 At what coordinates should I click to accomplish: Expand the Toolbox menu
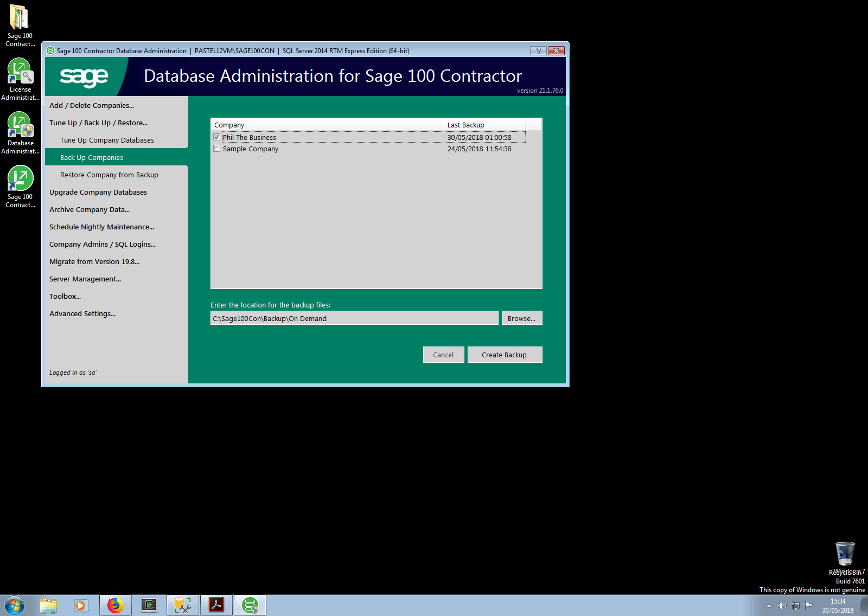[x=65, y=296]
